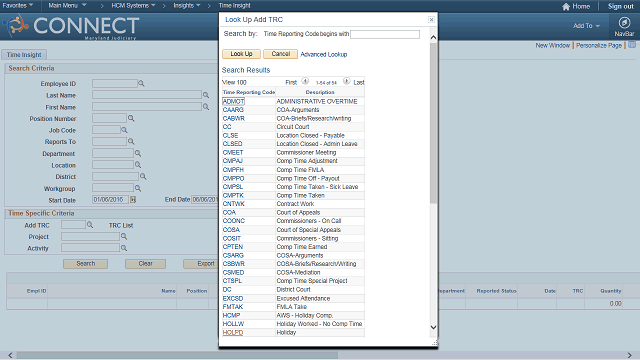This screenshot has width=640, height=360.
Task: Click dialog scrollbar up arrow
Action: (x=433, y=38)
